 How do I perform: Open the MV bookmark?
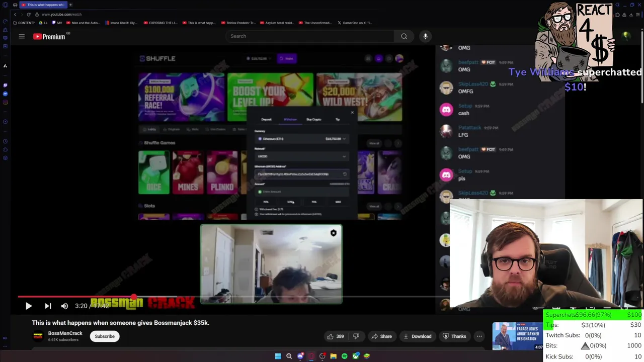[57, 23]
